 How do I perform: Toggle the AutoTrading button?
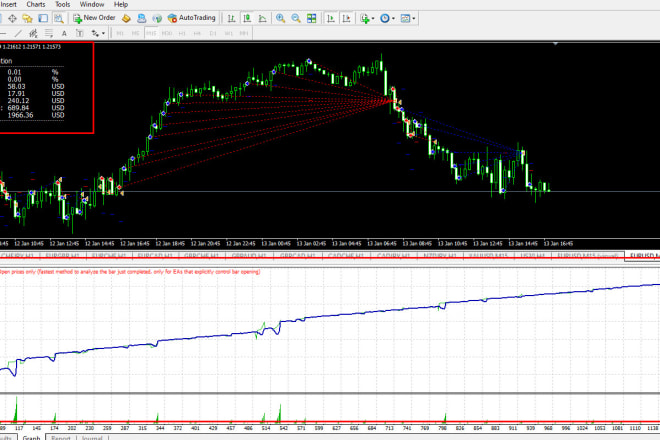pos(192,18)
